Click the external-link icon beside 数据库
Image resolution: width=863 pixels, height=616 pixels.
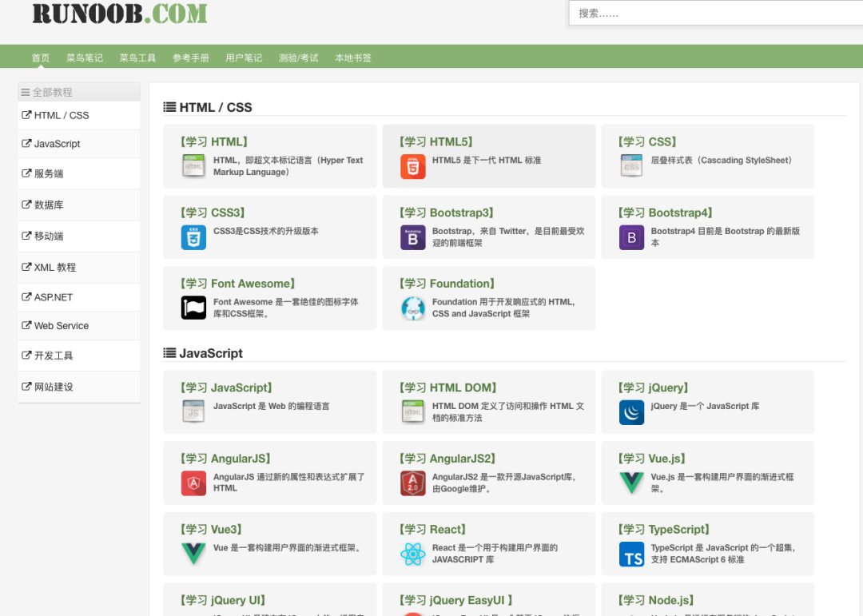point(26,205)
